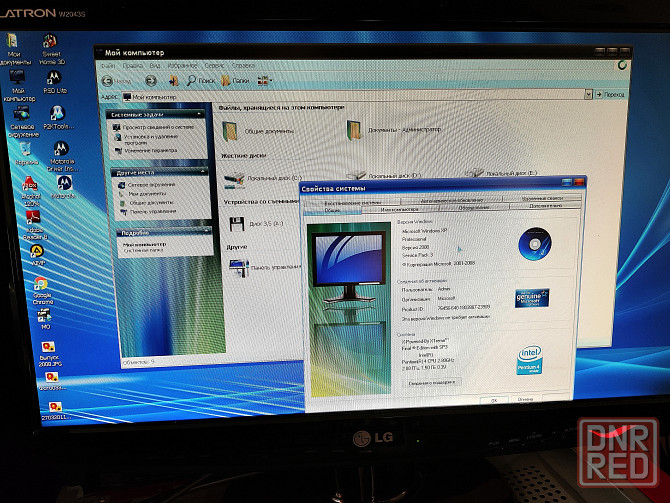Open the Правка menu

(x=132, y=66)
